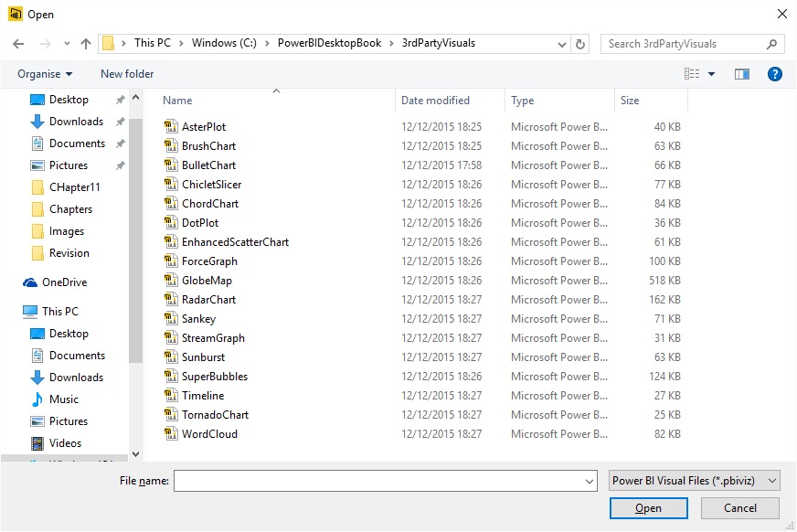Click the AsterPlot file icon
Image resolution: width=797 pixels, height=532 pixels.
171,126
